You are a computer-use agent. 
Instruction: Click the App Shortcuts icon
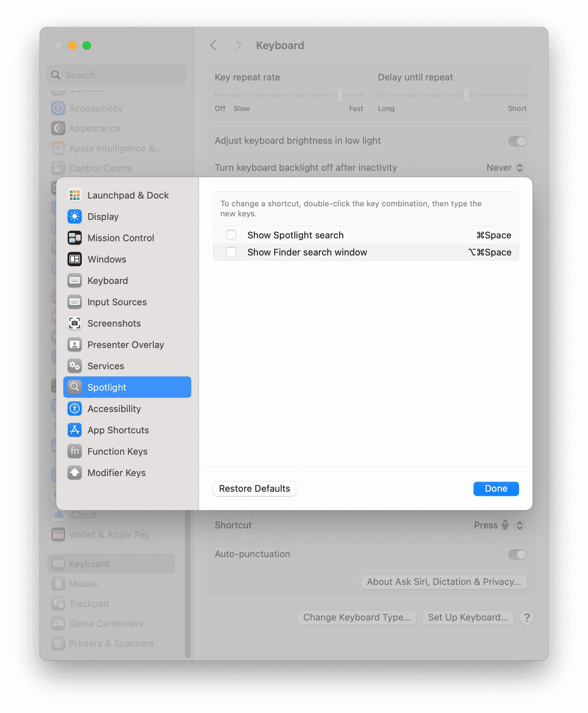click(75, 430)
